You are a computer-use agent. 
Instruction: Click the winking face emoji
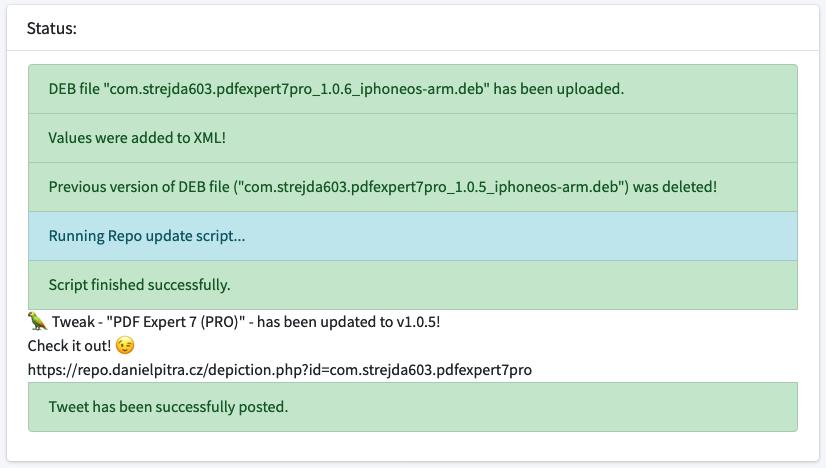[125, 346]
